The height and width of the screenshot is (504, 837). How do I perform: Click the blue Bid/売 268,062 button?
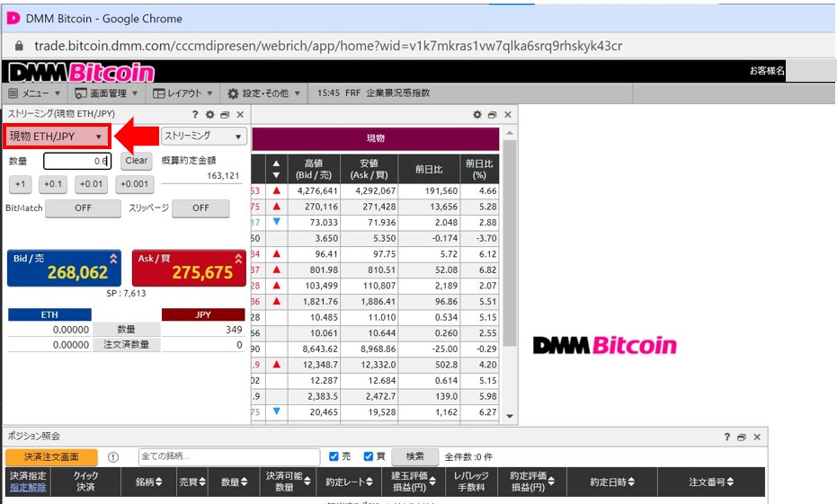point(64,268)
